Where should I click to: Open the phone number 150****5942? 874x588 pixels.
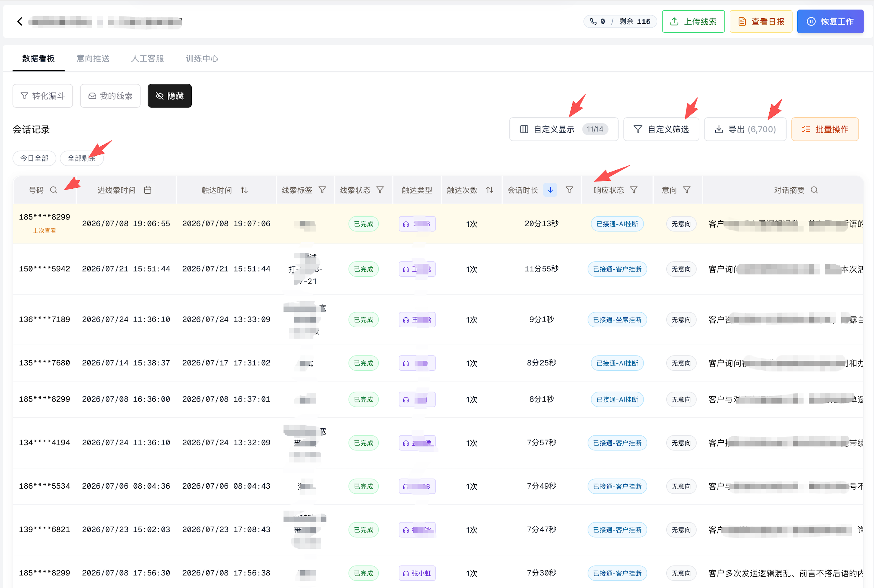point(45,269)
